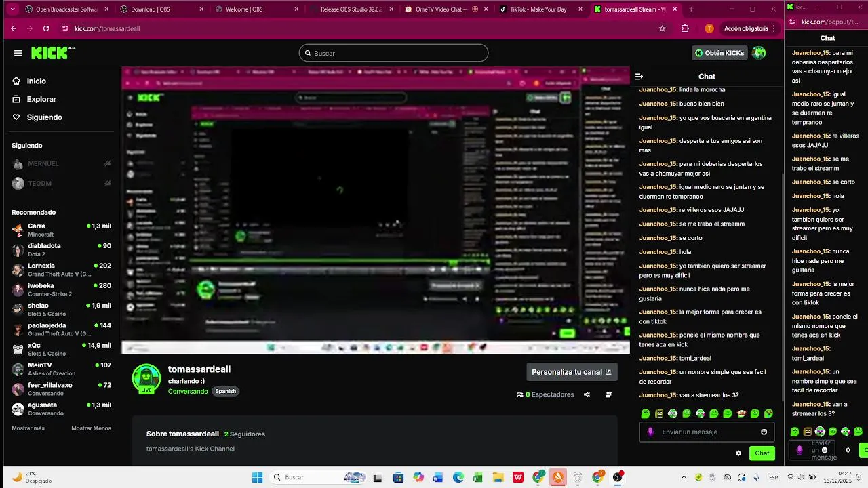Screen dimensions: 868x488
Task: Click the Spanish language tag
Action: pyautogui.click(x=225, y=391)
